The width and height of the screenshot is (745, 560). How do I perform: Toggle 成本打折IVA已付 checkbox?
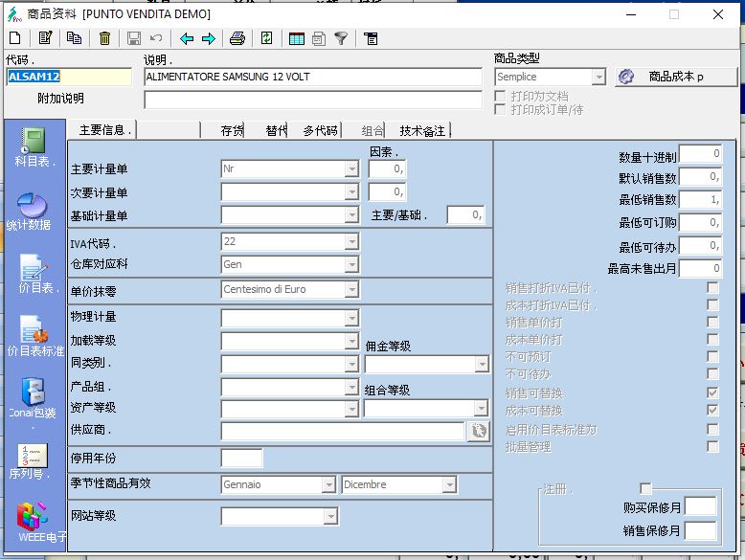coord(712,305)
